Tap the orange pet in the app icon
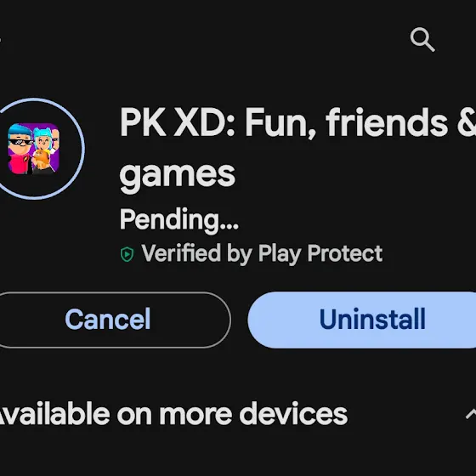This screenshot has width=476, height=476. 41,161
